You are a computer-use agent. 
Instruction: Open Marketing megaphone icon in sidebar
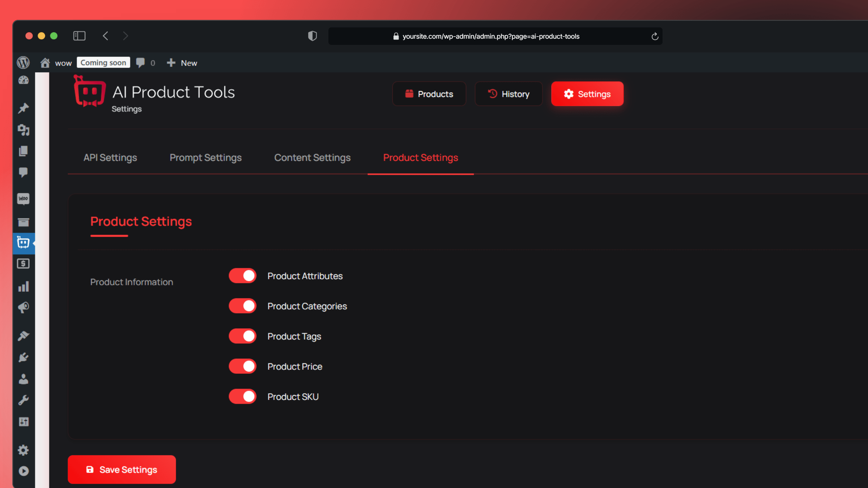24,307
